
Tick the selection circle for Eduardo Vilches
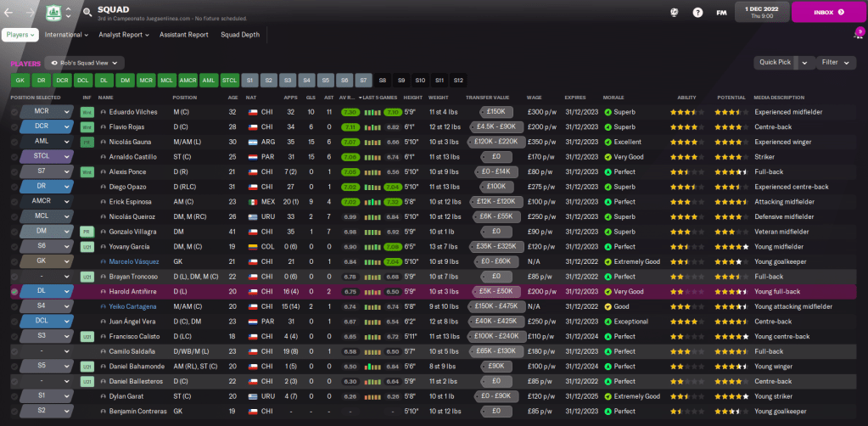(x=14, y=112)
